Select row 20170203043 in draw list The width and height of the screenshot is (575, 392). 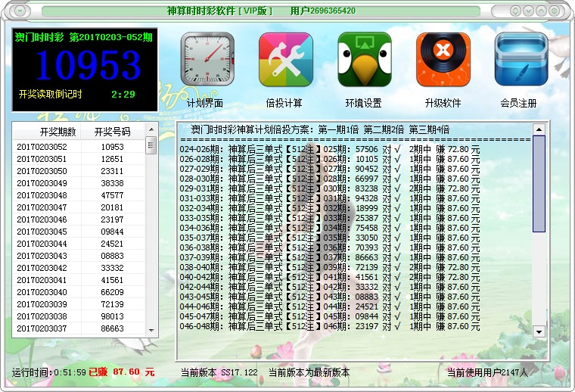point(79,256)
